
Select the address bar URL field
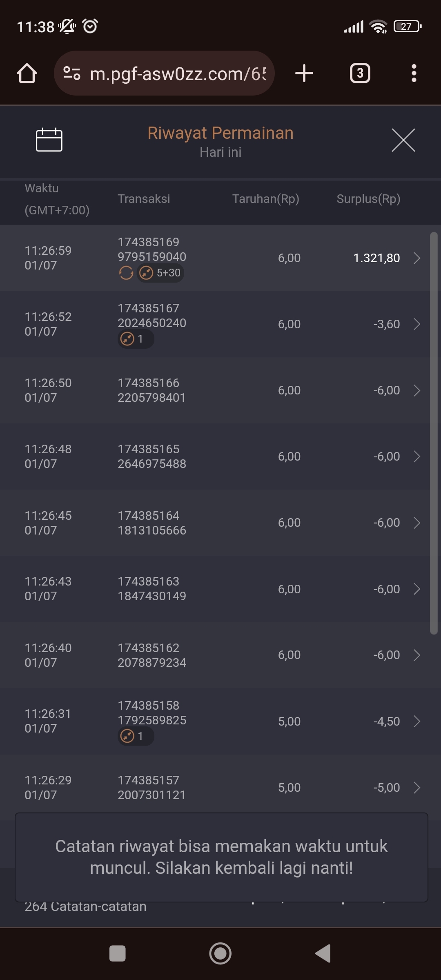178,74
